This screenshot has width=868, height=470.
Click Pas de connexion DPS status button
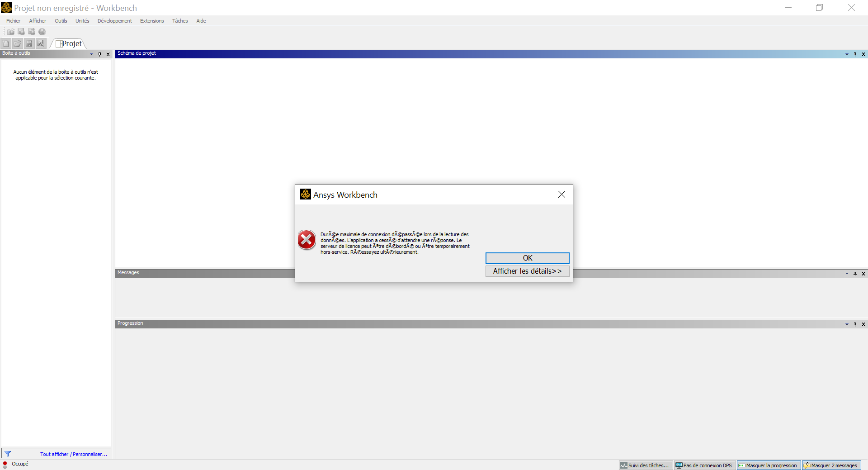704,465
